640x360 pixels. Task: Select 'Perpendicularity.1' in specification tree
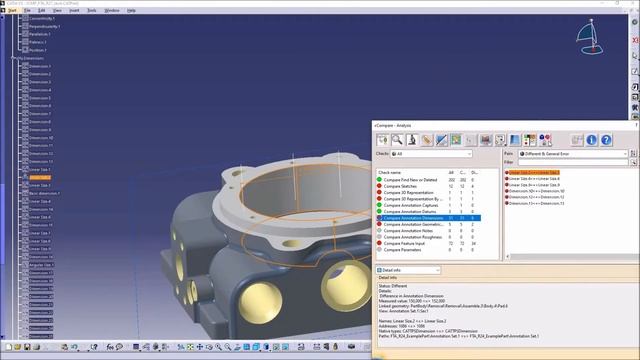click(x=44, y=27)
